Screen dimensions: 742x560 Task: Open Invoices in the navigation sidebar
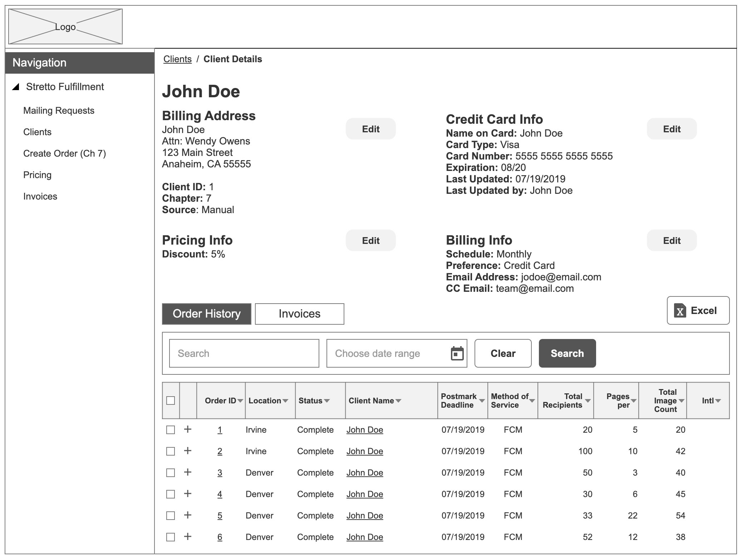click(40, 196)
